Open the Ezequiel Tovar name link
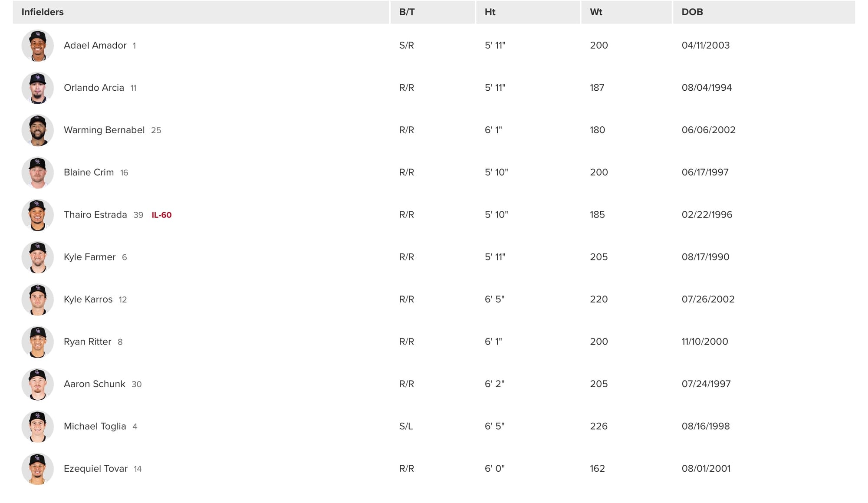Image resolution: width=868 pixels, height=503 pixels. pos(95,469)
